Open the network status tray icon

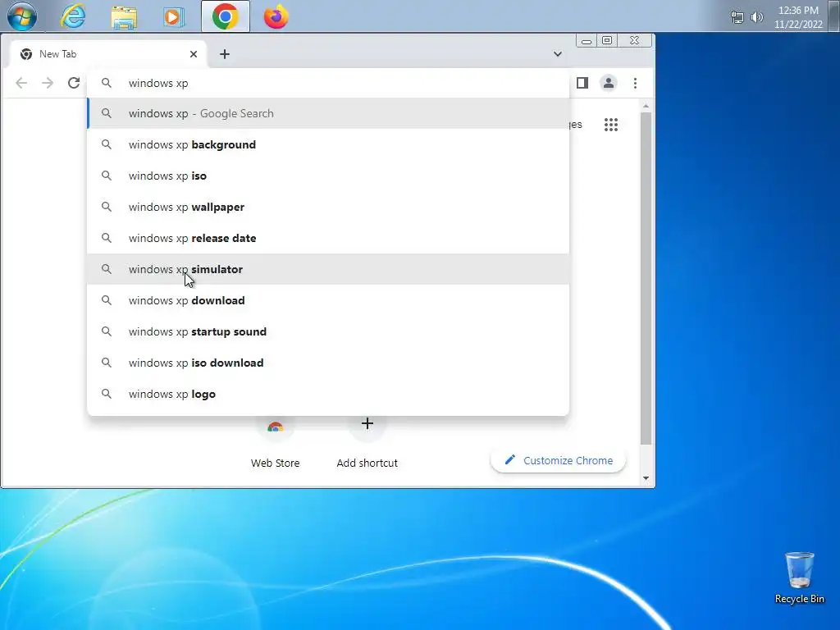click(737, 17)
